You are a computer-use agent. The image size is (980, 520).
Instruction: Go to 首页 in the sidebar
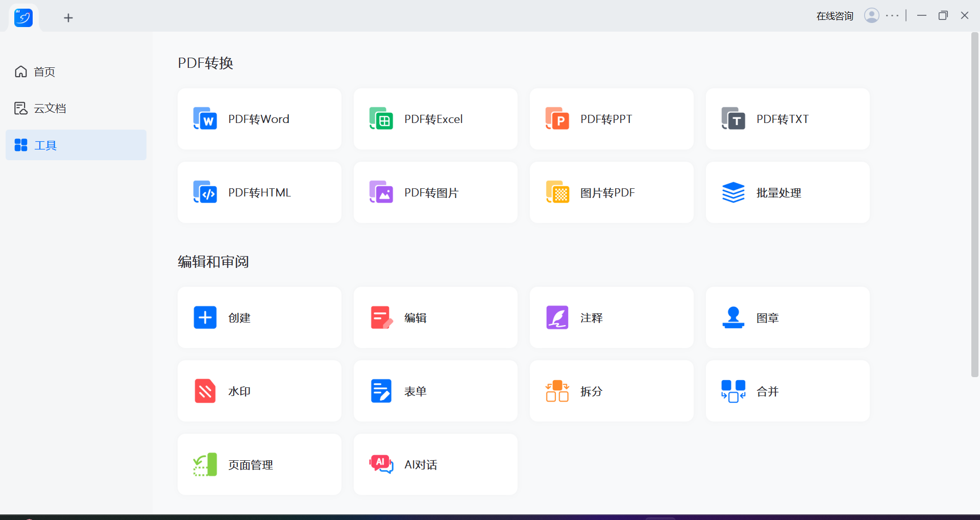point(76,71)
